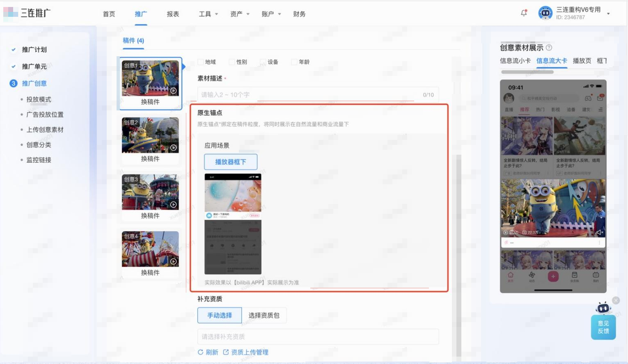Open the 资产 dropdown menu
The height and width of the screenshot is (364, 628).
tap(240, 14)
